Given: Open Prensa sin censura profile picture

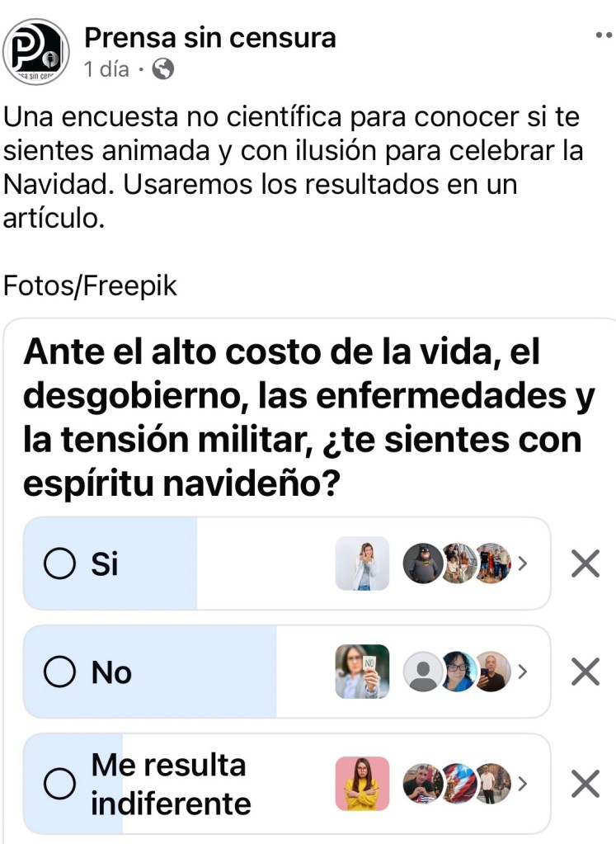Looking at the screenshot, I should point(35,51).
